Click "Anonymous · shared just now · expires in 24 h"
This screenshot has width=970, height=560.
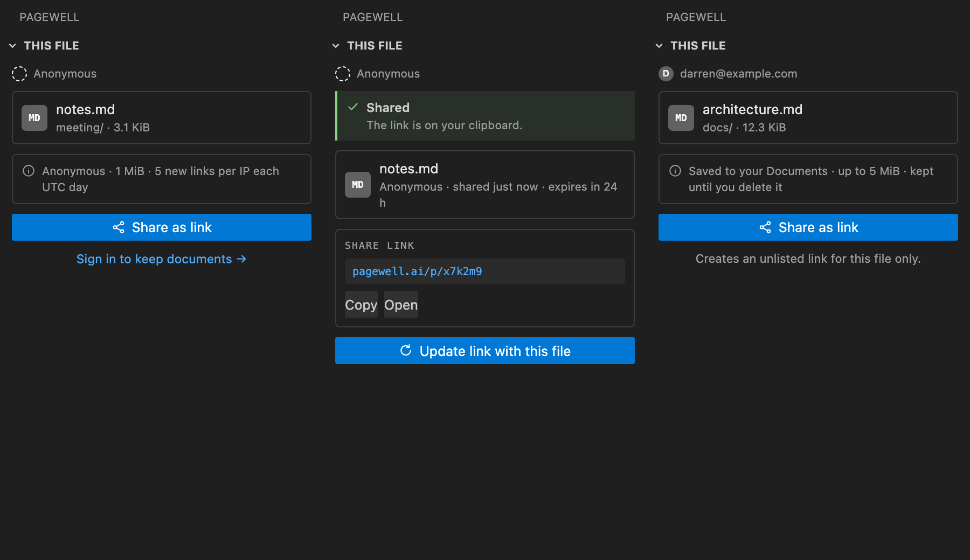pyautogui.click(x=498, y=194)
